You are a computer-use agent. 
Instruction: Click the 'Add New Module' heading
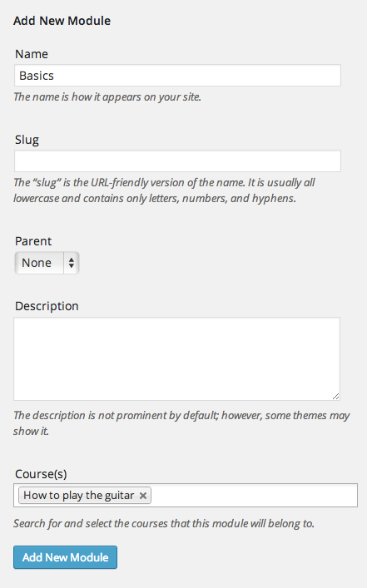(62, 21)
